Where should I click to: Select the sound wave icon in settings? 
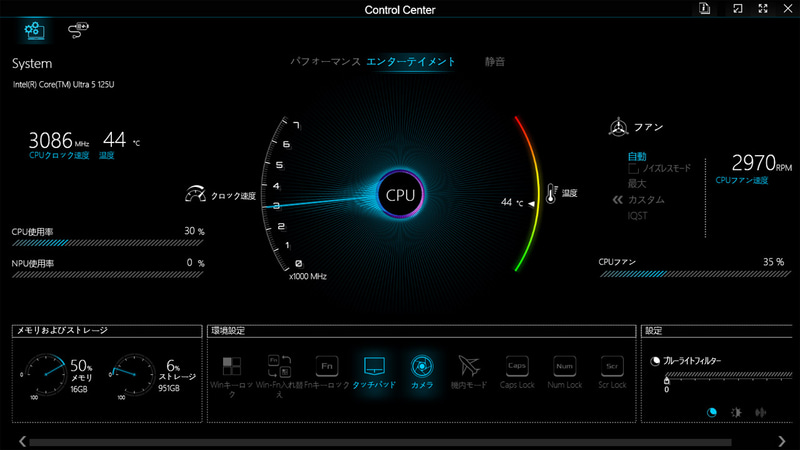tap(761, 412)
